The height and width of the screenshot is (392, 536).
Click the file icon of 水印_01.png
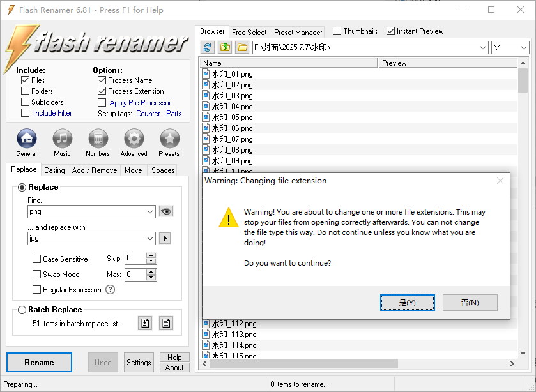click(206, 73)
